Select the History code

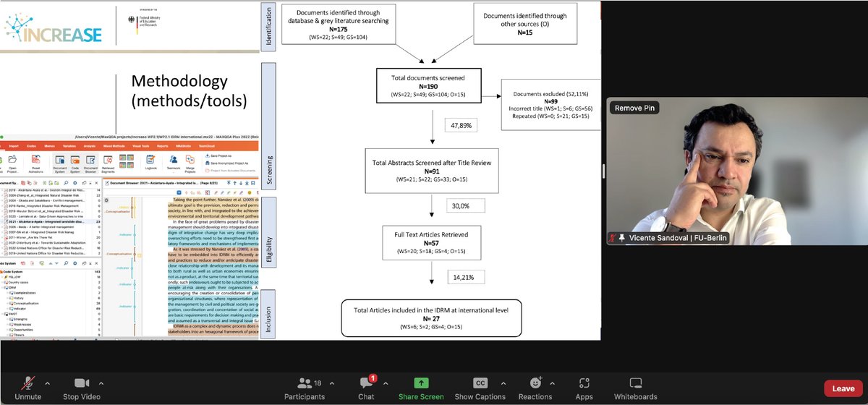coord(19,298)
